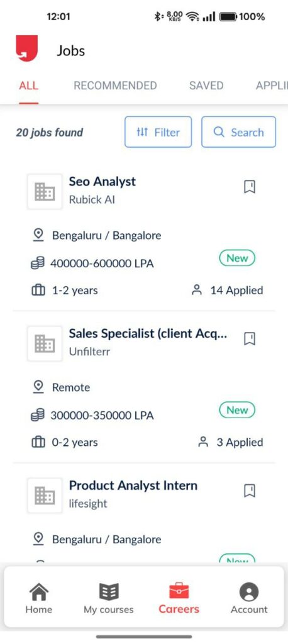Click the Unfilterr company building icon
Viewport: 288px width, 644px height.
pos(45,344)
